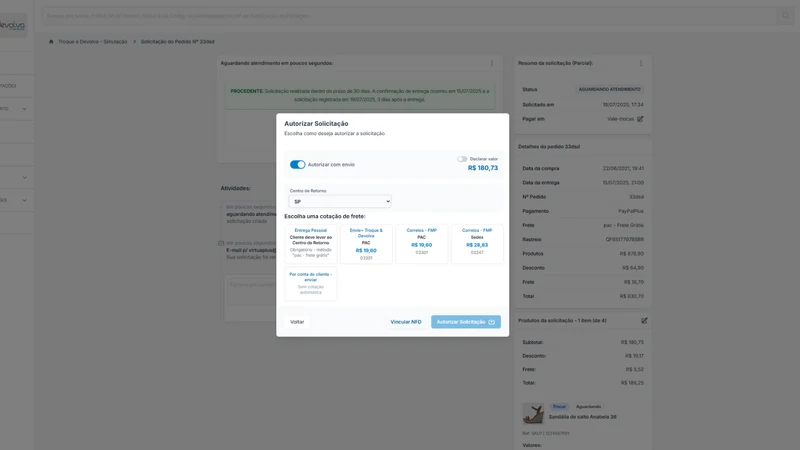Pick the Correios FMP PAC quote
The width and height of the screenshot is (800, 450).
pyautogui.click(x=421, y=243)
